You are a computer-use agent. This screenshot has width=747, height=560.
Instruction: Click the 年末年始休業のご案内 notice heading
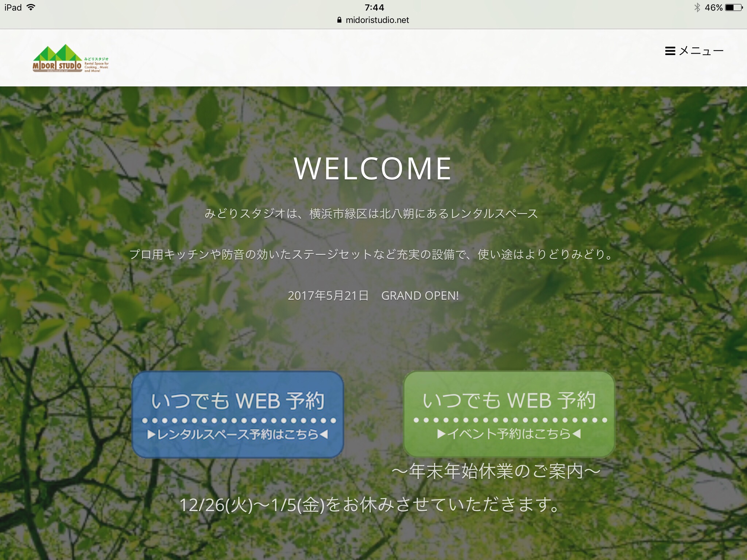click(496, 471)
